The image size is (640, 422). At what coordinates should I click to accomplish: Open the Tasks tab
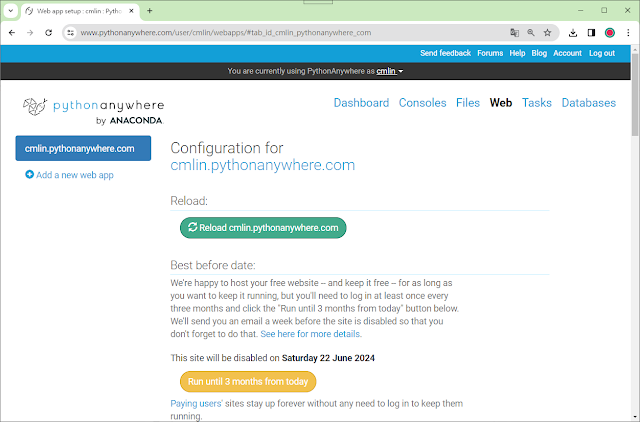[537, 103]
